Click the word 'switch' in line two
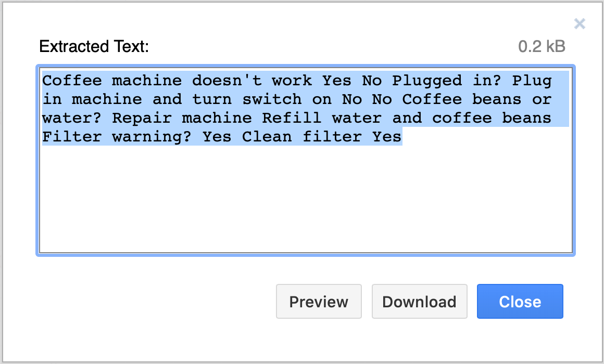 273,99
